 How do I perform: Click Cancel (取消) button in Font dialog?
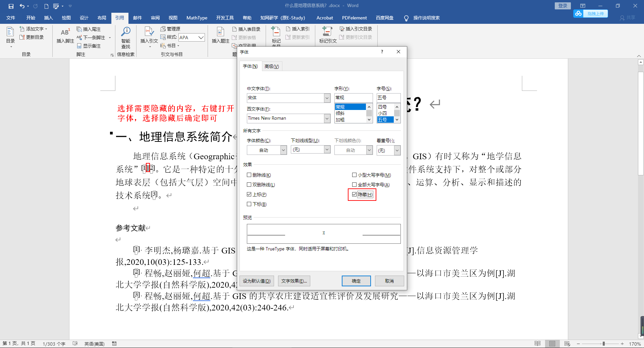pyautogui.click(x=389, y=281)
